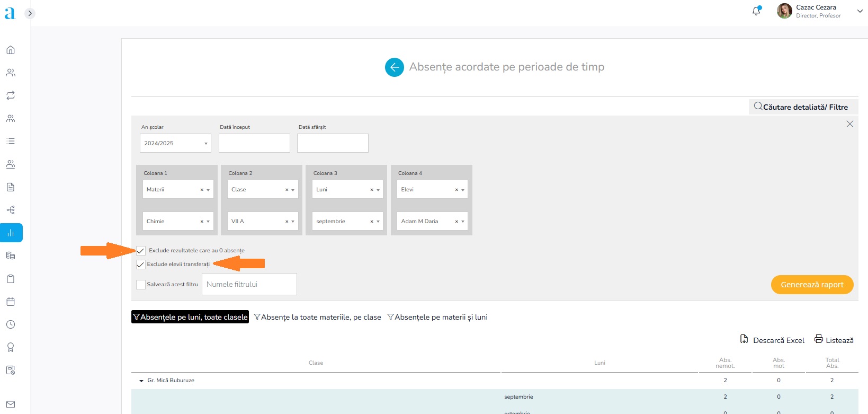Click Descarcă Excel link
This screenshot has width=868, height=414.
[x=772, y=340]
